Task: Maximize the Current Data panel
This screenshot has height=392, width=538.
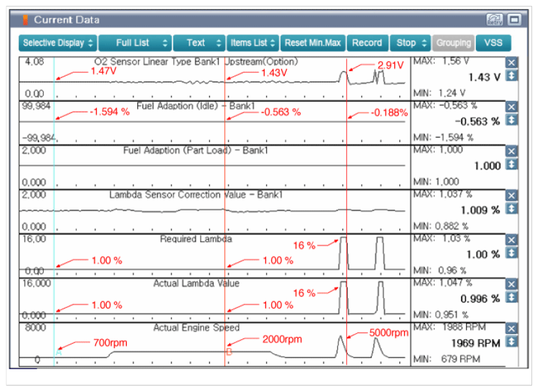Action: 514,20
